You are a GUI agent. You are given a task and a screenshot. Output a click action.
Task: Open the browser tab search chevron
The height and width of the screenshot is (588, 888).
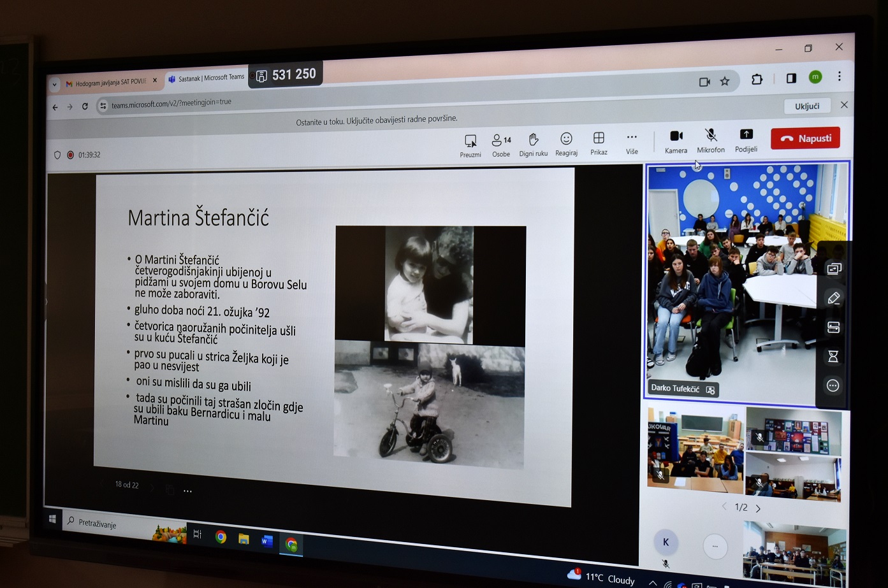[x=55, y=84]
